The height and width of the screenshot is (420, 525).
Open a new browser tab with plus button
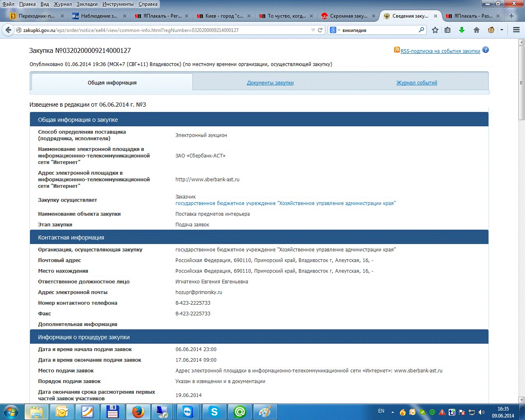click(x=511, y=16)
